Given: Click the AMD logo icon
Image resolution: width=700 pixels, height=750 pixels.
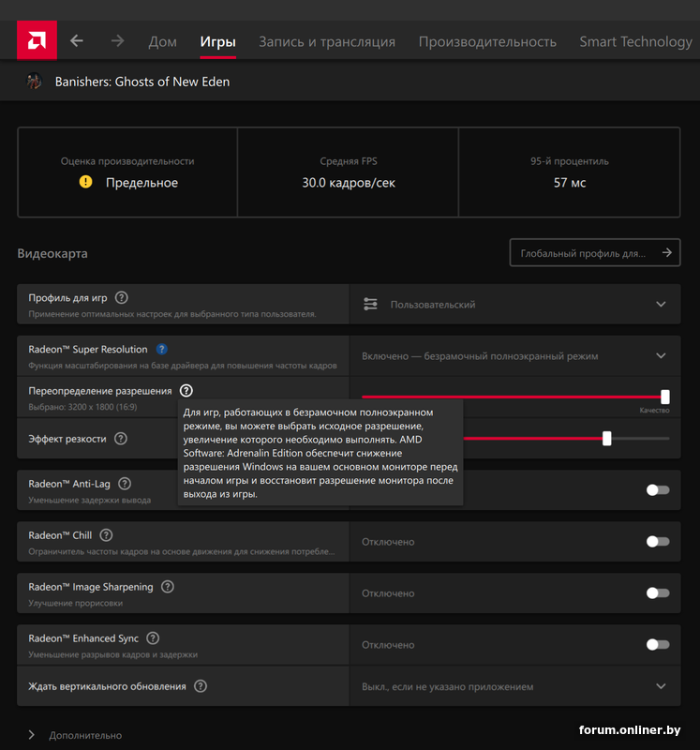Looking at the screenshot, I should [x=37, y=41].
